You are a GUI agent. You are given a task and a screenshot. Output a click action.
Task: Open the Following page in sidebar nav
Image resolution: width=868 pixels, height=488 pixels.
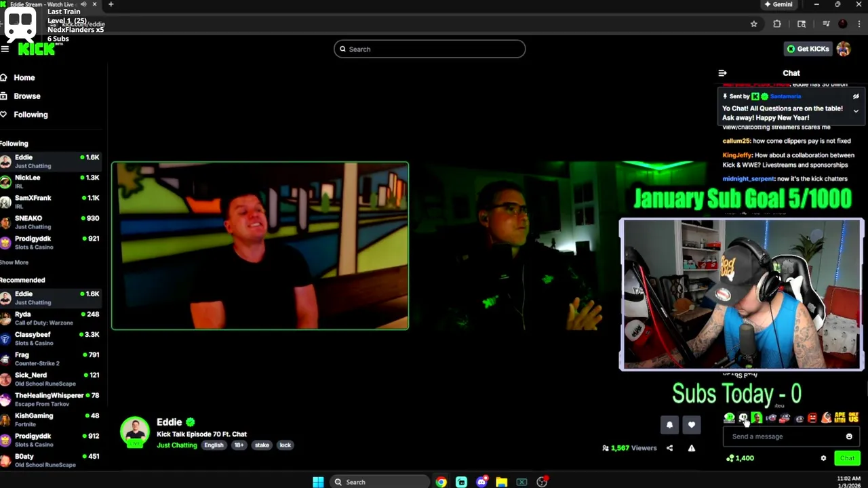click(24, 115)
